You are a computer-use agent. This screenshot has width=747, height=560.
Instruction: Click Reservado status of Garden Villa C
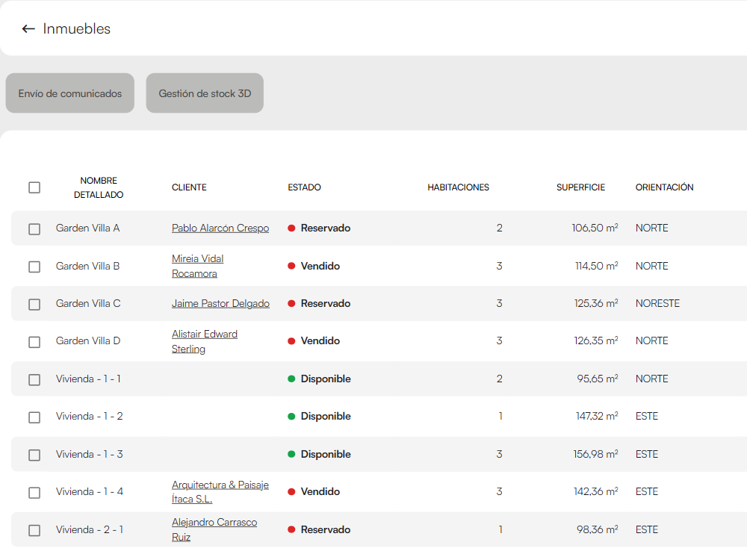tap(319, 303)
